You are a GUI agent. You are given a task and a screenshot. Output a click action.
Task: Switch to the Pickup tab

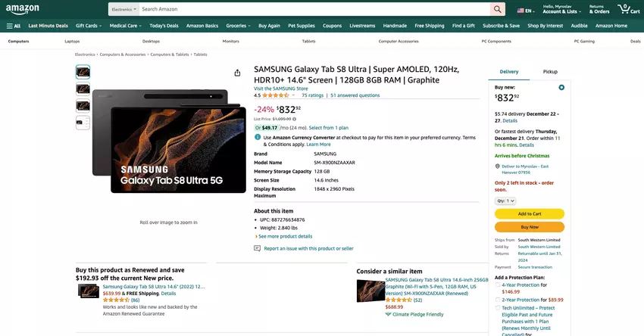coord(550,72)
